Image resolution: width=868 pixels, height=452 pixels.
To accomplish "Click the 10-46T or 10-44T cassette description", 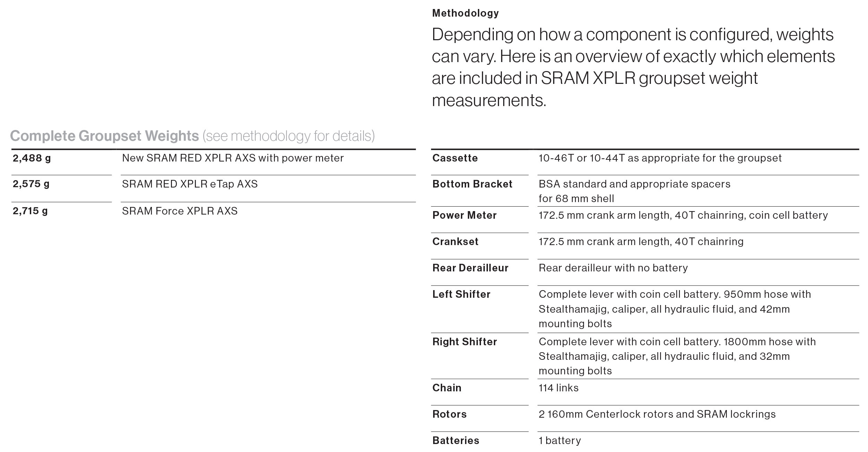I will 660,158.
